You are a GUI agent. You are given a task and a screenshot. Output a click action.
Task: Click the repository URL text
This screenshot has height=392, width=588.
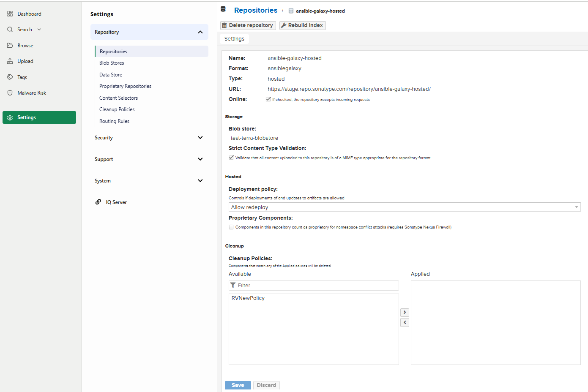point(349,89)
